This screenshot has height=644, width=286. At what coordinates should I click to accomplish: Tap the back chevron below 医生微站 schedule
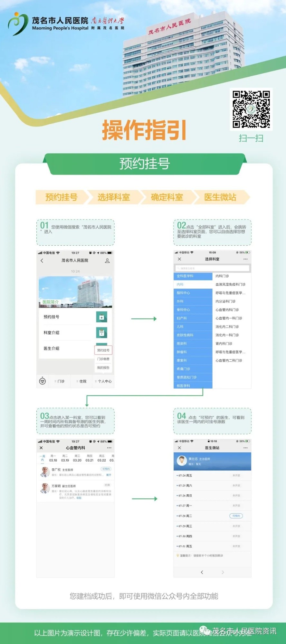(202, 572)
